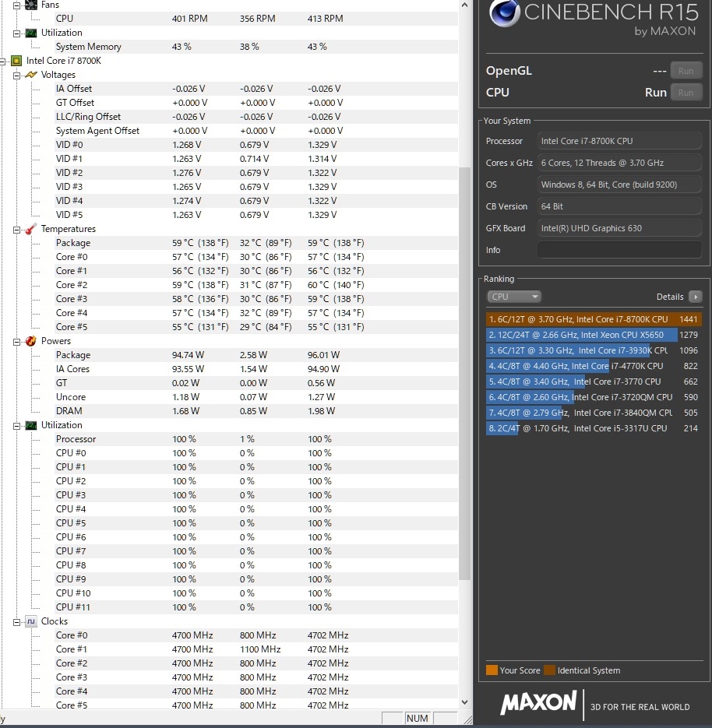Click the Powers flame icon

coord(30,341)
